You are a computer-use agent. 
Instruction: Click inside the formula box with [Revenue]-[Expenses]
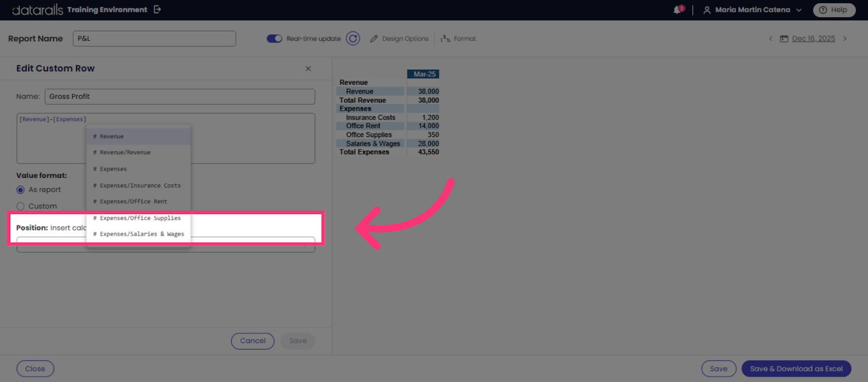tap(165, 138)
